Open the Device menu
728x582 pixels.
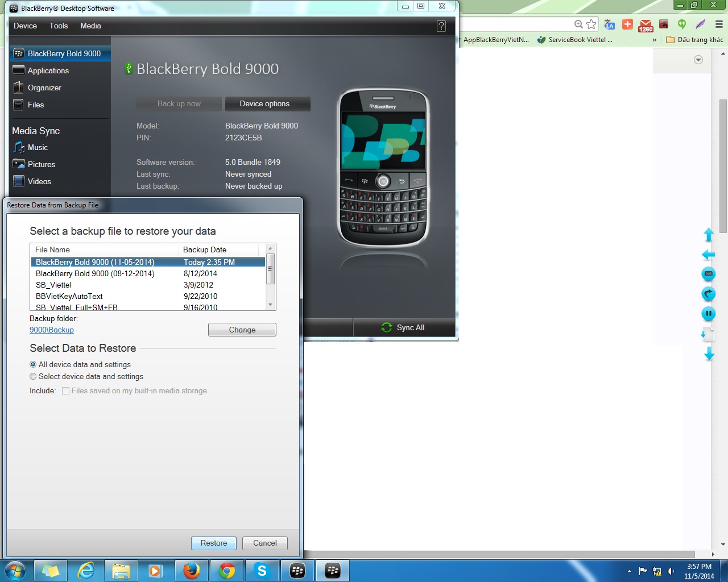click(25, 26)
